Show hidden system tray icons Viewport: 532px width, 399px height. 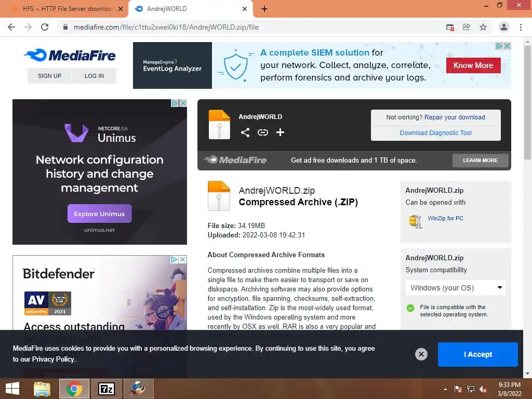(x=445, y=389)
